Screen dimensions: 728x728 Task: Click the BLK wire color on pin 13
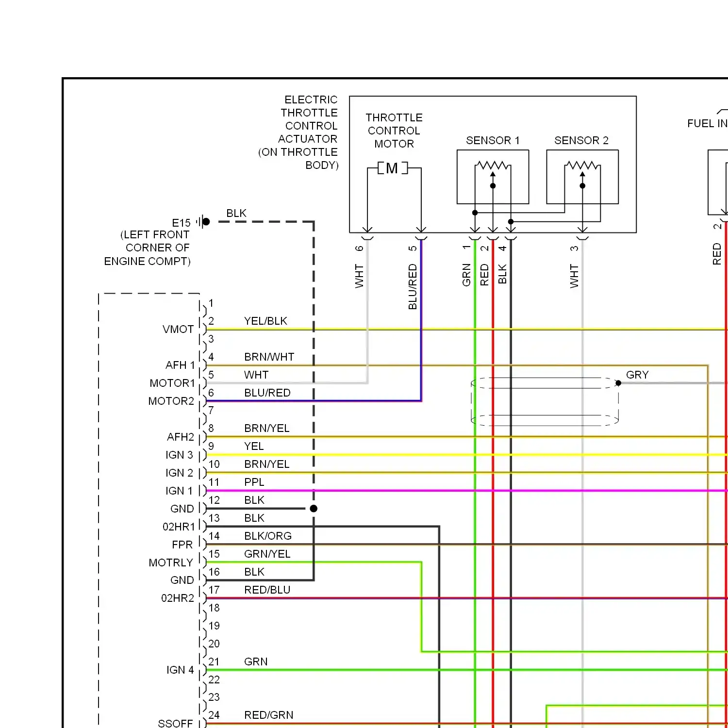click(x=254, y=518)
